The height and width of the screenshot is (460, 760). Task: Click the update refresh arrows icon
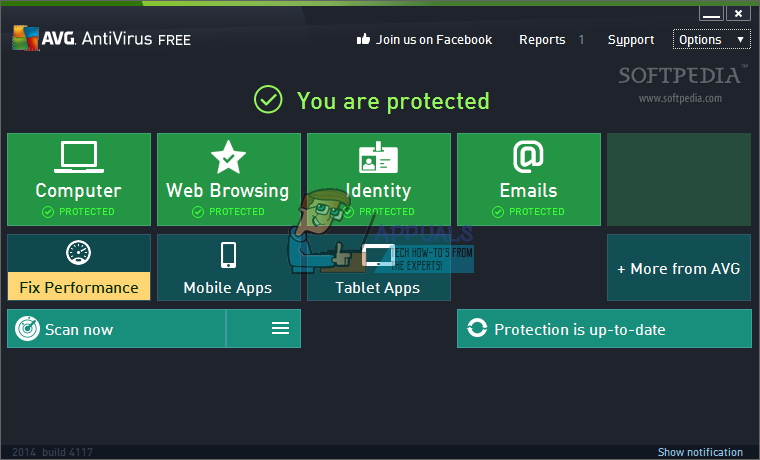point(477,328)
